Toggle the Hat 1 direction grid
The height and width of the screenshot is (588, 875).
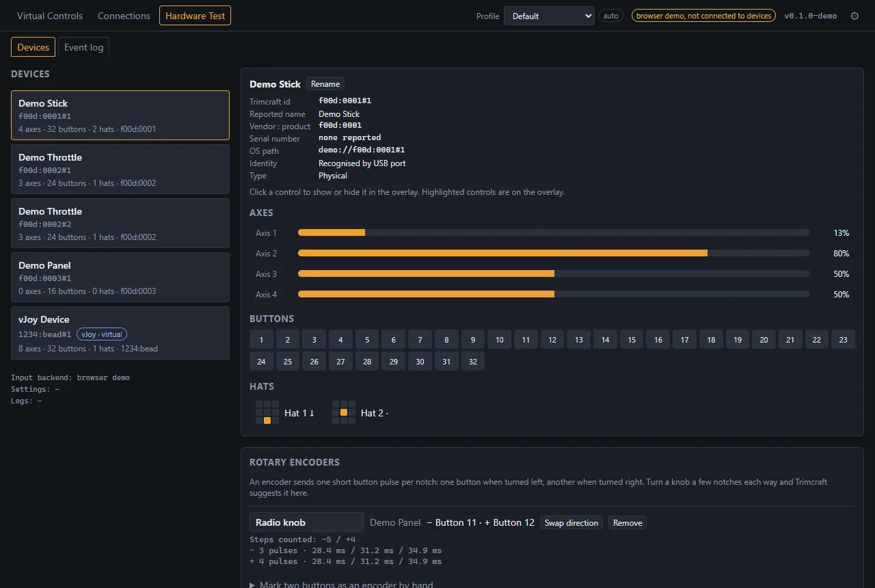click(267, 412)
